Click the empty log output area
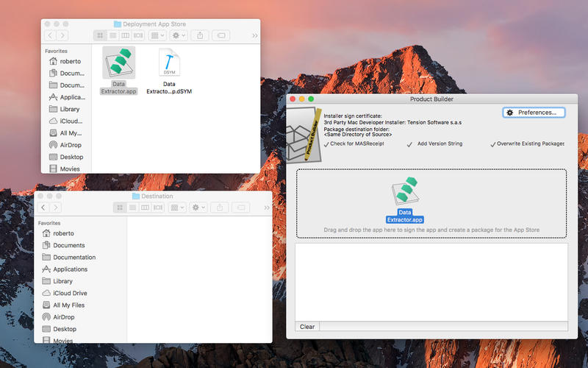Image resolution: width=588 pixels, height=368 pixels. 431,282
